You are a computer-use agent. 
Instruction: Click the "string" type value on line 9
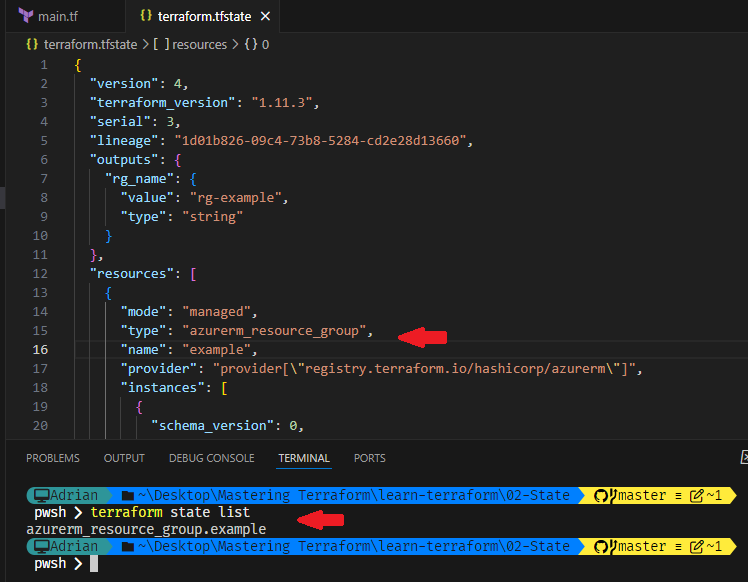213,217
